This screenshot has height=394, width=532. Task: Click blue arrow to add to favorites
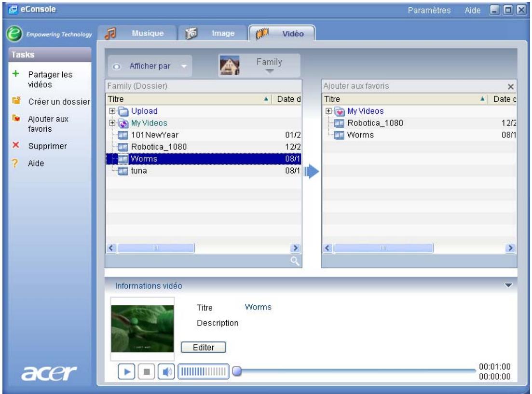(311, 171)
